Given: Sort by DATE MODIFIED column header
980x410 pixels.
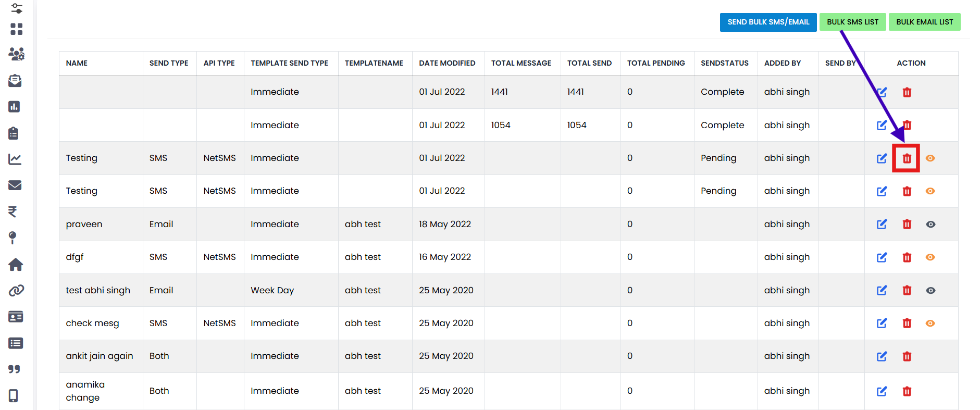Looking at the screenshot, I should (x=447, y=63).
